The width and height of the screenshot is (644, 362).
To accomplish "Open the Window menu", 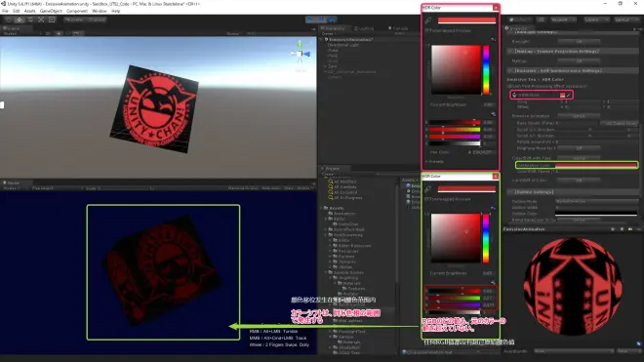I will coord(100,11).
